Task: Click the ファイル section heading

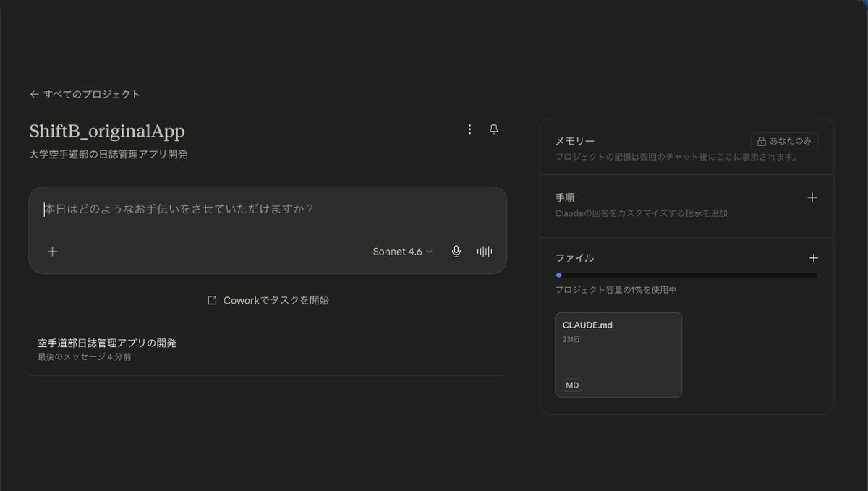Action: [x=575, y=258]
